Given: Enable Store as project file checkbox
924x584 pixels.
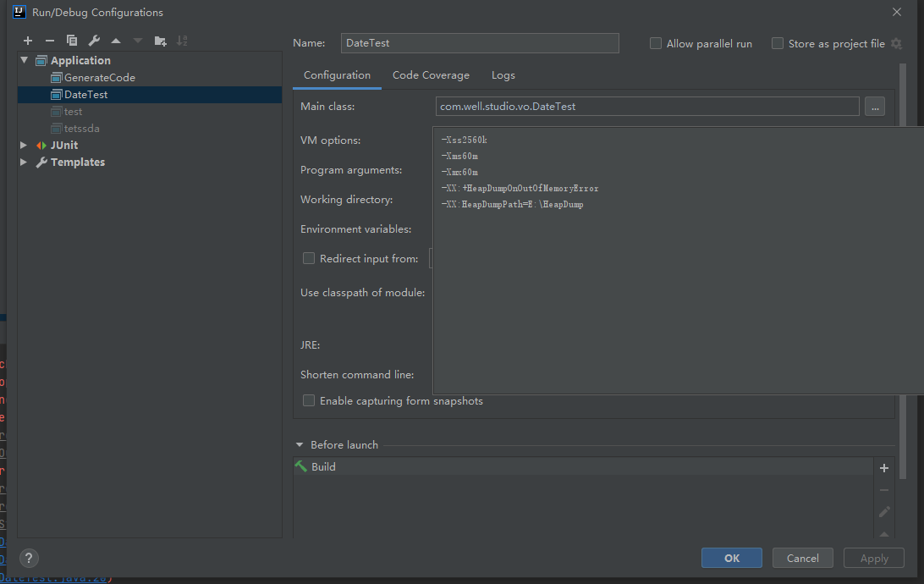Looking at the screenshot, I should pos(778,44).
